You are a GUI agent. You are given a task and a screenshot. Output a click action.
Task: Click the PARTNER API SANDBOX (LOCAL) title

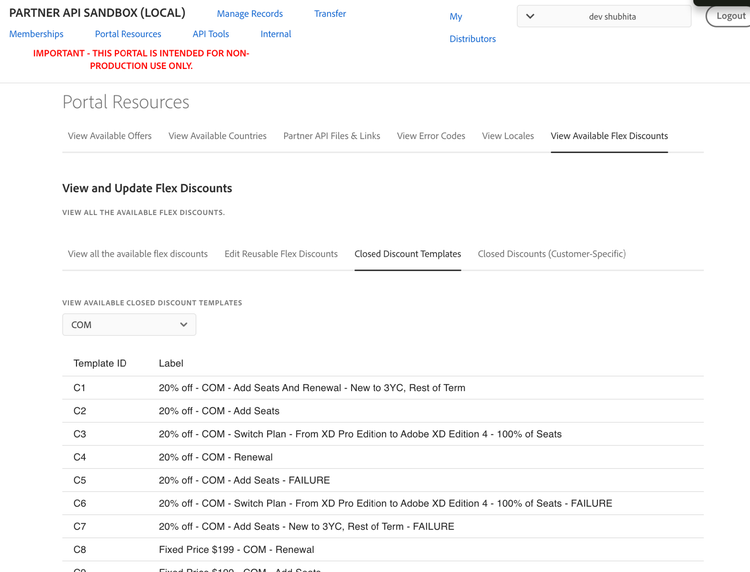(97, 13)
